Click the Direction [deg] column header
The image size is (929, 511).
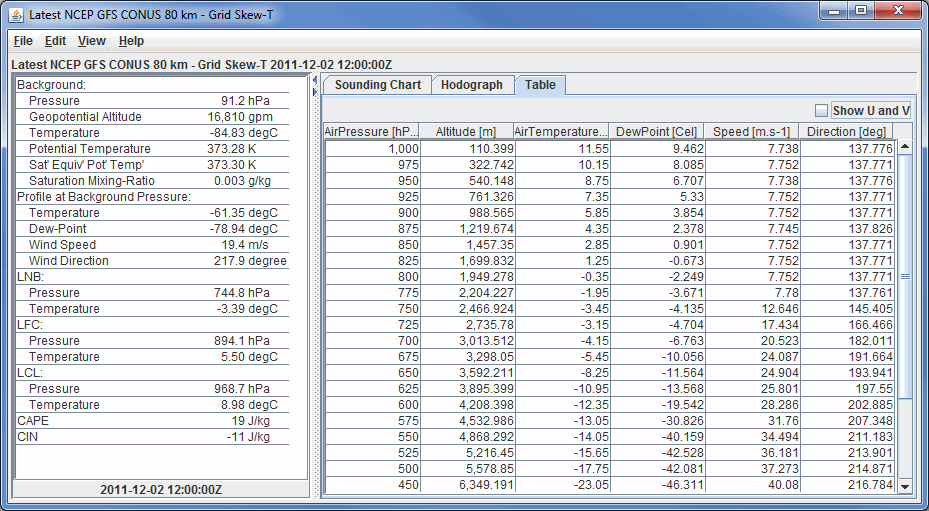point(845,131)
